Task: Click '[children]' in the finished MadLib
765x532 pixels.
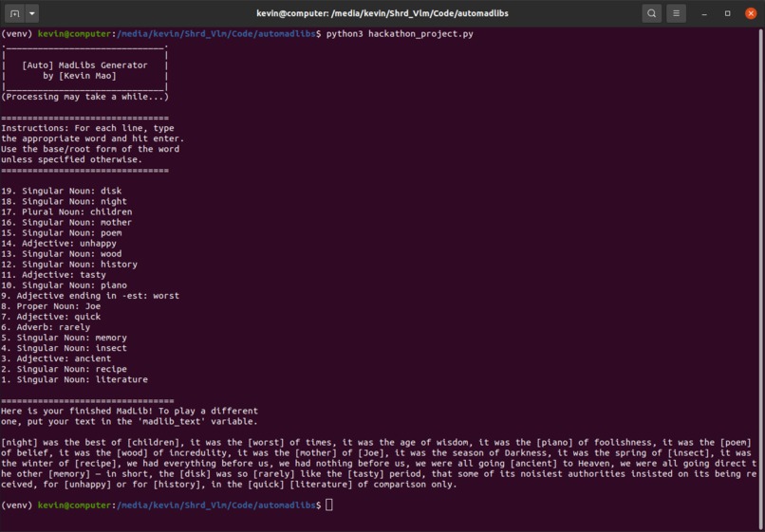Action: [x=153, y=443]
